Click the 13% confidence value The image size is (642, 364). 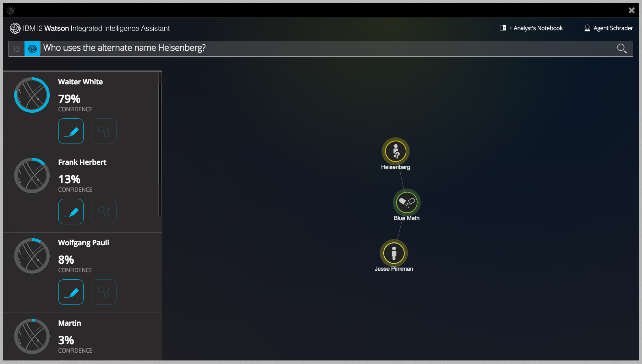tap(69, 179)
